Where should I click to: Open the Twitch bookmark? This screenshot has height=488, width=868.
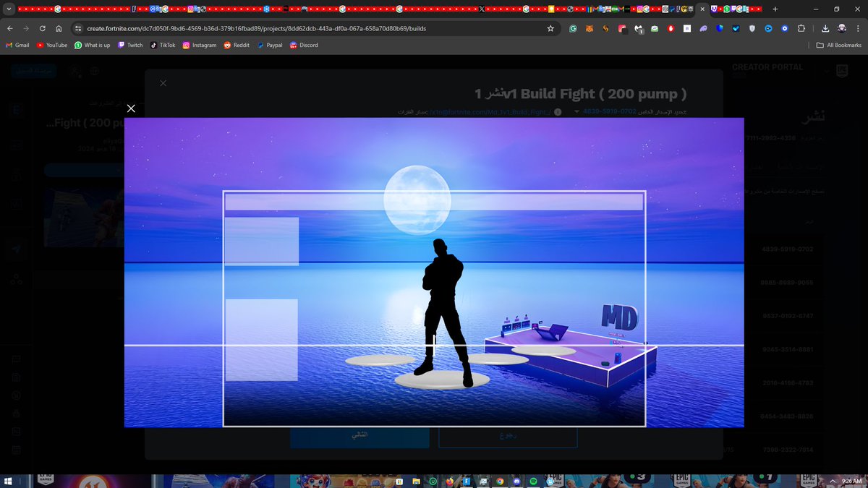pos(130,45)
